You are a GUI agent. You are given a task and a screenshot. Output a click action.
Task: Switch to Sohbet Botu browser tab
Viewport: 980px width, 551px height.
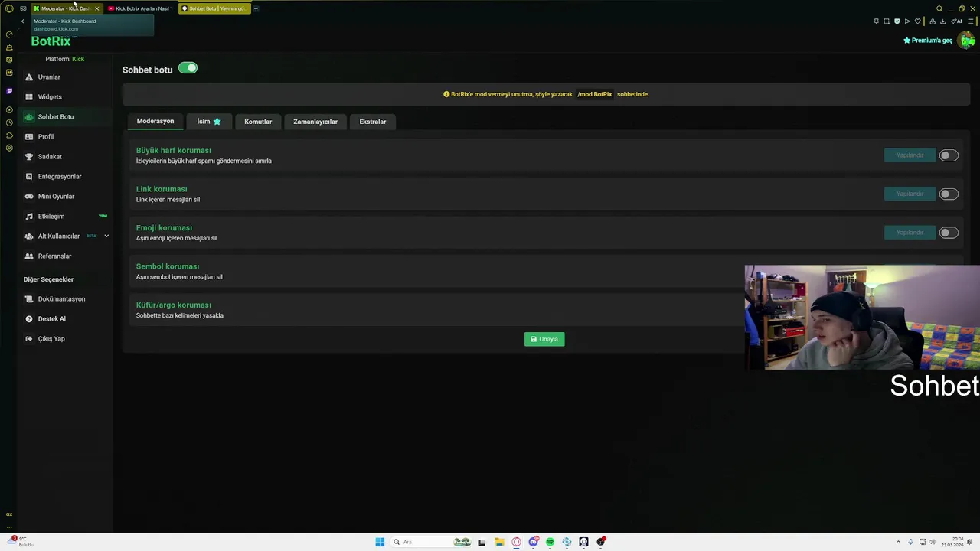tap(214, 8)
